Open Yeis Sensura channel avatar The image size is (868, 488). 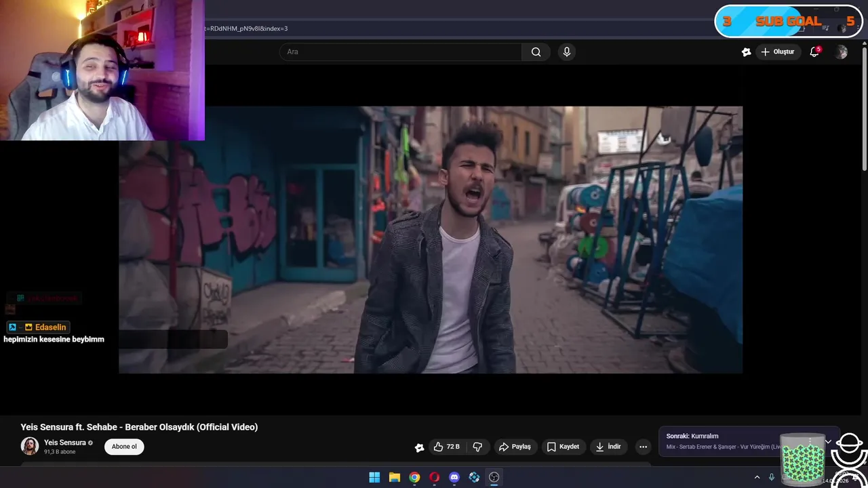click(x=30, y=446)
